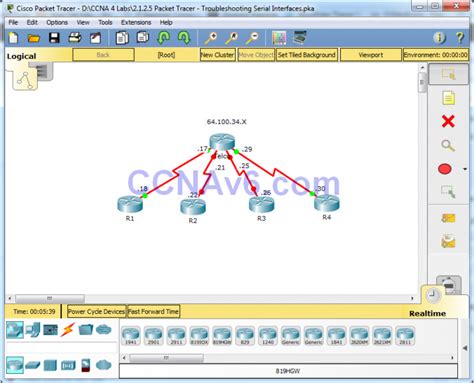Open the help question mark icon

tap(460, 38)
